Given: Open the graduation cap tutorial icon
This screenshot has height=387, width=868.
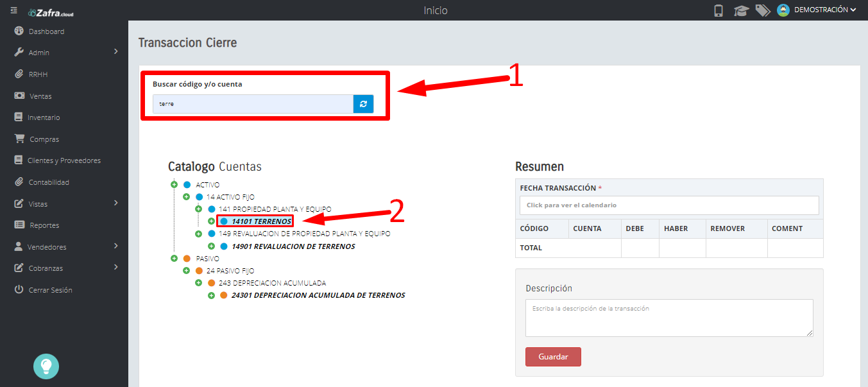Looking at the screenshot, I should 741,10.
